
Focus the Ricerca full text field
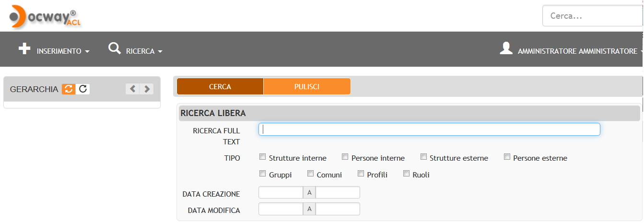[429, 129]
